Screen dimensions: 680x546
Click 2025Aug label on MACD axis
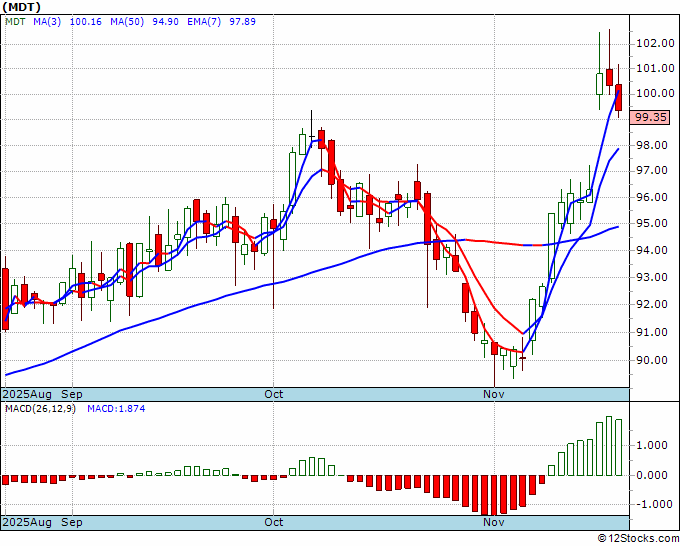(x=27, y=522)
